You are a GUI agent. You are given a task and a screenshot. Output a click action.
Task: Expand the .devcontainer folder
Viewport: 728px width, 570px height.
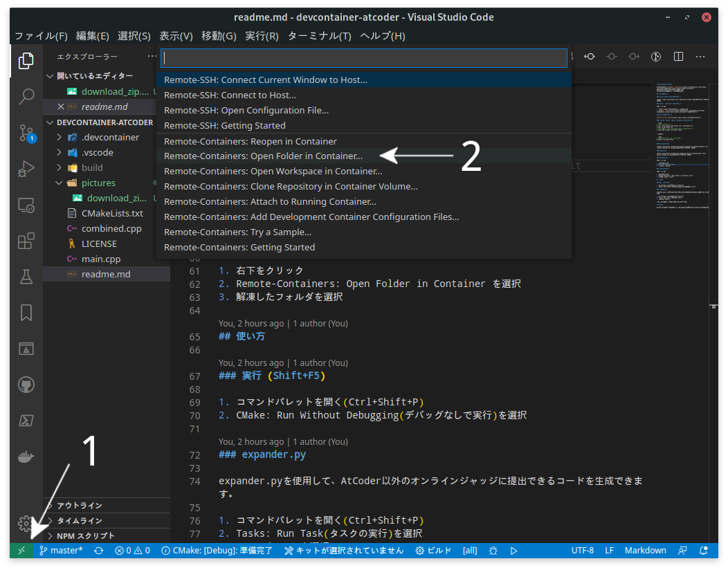pos(110,138)
